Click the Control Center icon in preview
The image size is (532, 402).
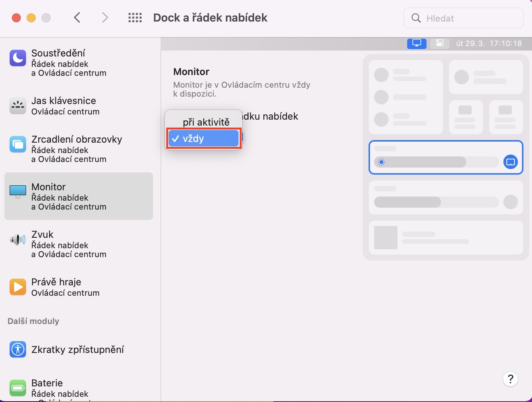coord(440,43)
